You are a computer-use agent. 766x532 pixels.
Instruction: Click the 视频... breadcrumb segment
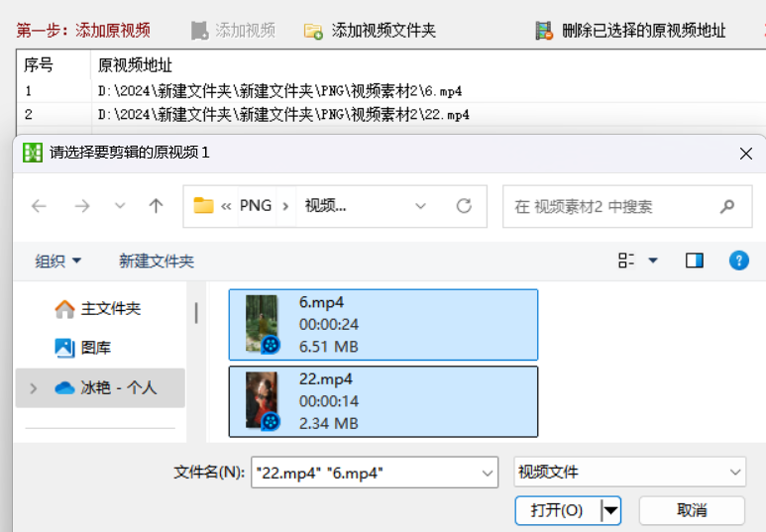[325, 206]
